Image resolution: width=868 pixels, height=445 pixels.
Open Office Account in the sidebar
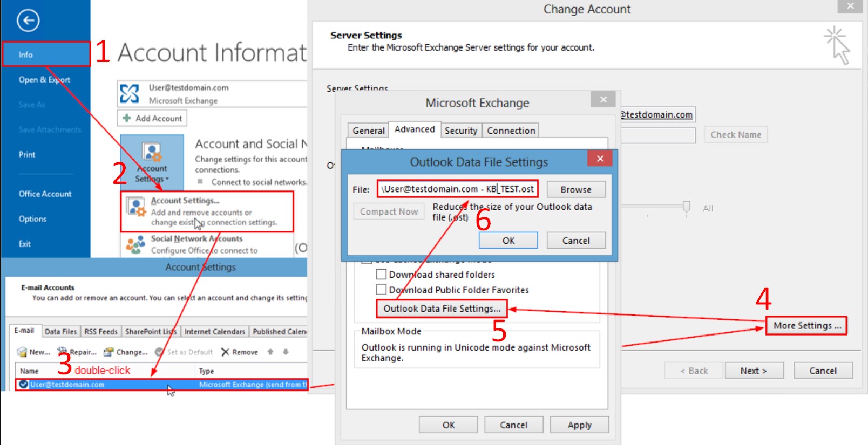[x=45, y=194]
